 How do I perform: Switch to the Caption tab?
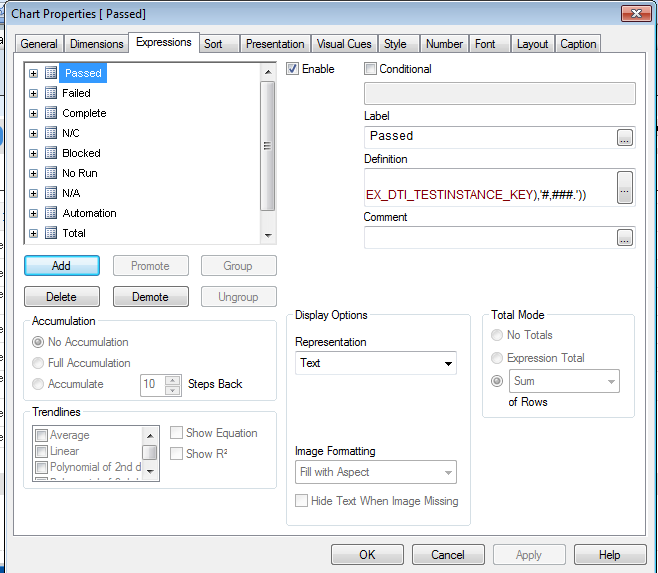click(x=578, y=44)
